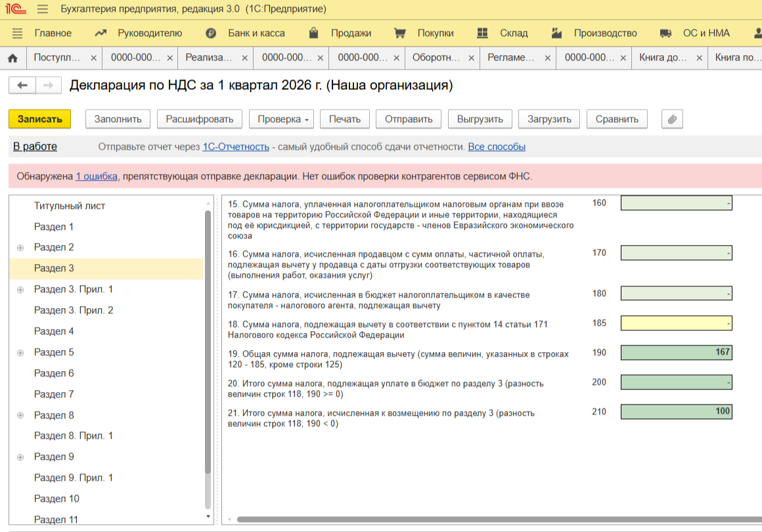762x532 pixels.
Task: Open the Проверка dropdown button
Action: (x=283, y=119)
